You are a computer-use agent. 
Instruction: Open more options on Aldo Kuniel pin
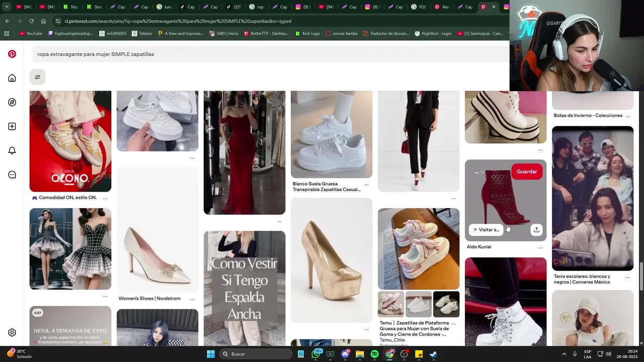point(541,247)
